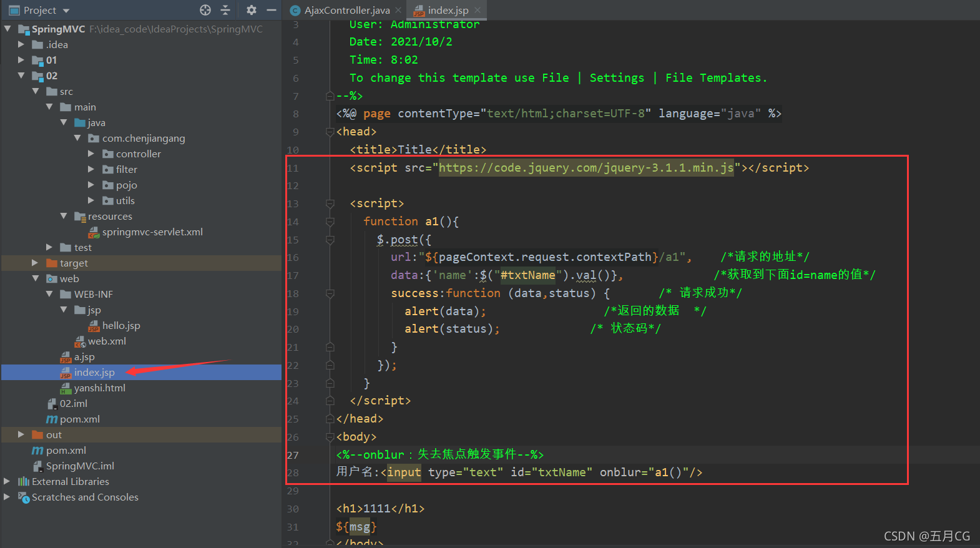
Task: Fold the body tag at line 26
Action: pyautogui.click(x=330, y=437)
